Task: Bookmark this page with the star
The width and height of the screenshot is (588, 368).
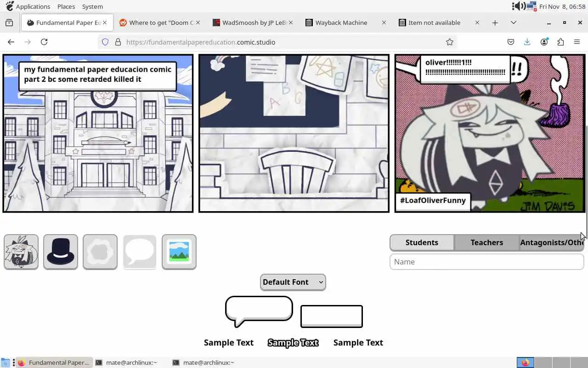Action: point(450,42)
